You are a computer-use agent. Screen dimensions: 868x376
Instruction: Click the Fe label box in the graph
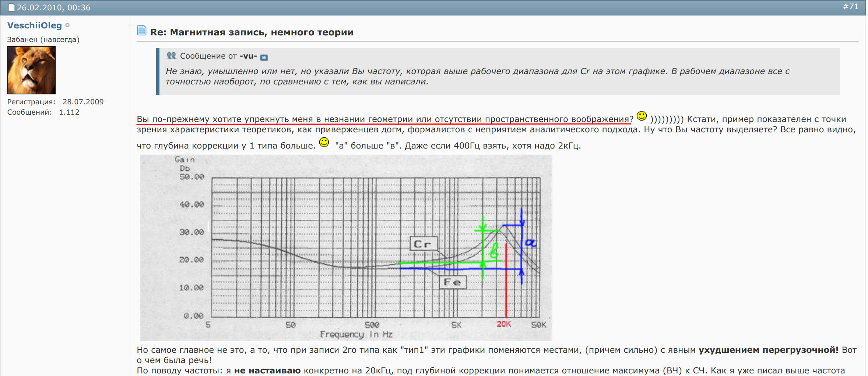pos(453,282)
